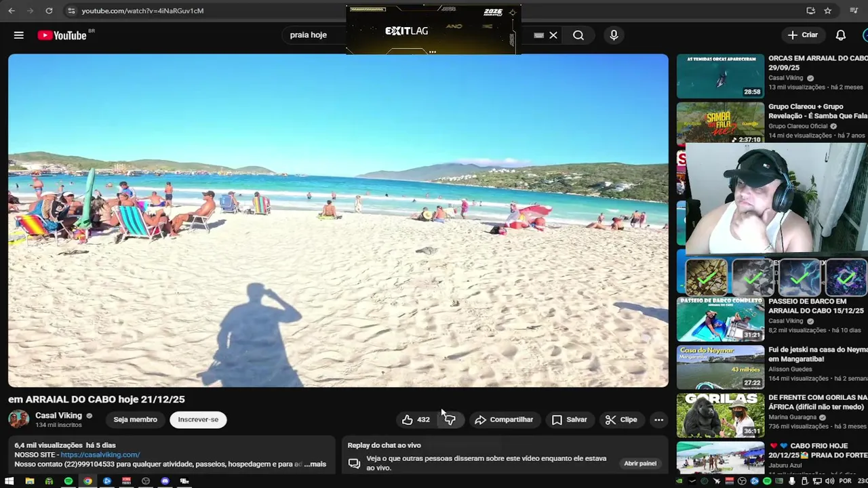Viewport: 868px width, 488px height.
Task: Start voice search with microphone icon
Action: 614,35
